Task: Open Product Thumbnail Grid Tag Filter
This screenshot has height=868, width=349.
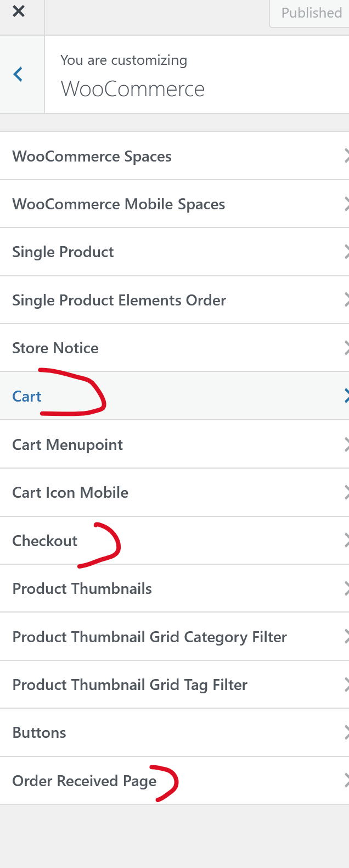Action: [x=130, y=685]
